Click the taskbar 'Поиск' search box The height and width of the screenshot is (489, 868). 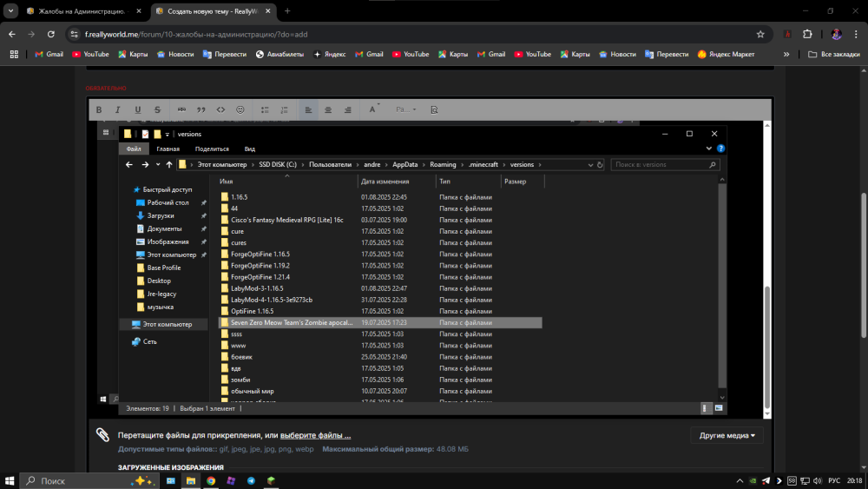click(89, 480)
